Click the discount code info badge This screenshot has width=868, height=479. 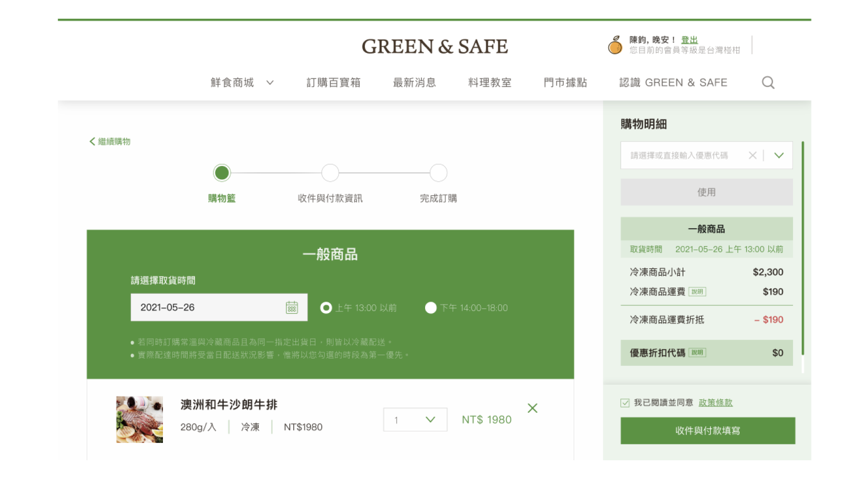[x=697, y=353]
